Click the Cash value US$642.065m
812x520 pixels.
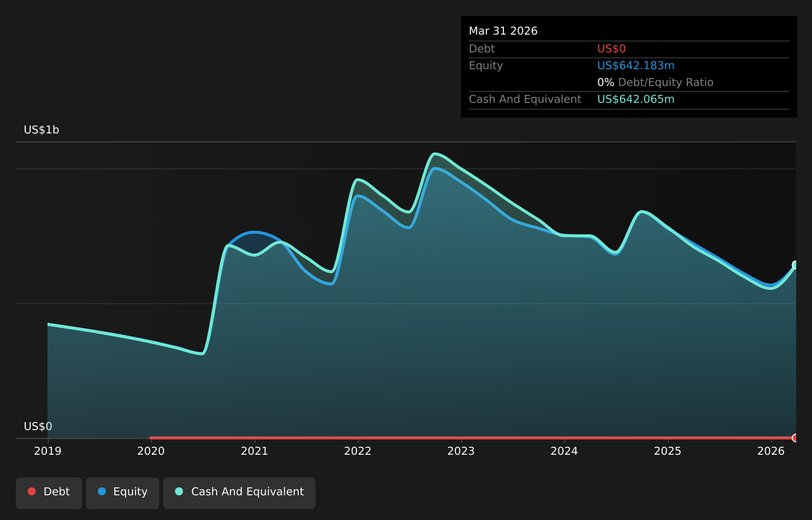click(635, 99)
